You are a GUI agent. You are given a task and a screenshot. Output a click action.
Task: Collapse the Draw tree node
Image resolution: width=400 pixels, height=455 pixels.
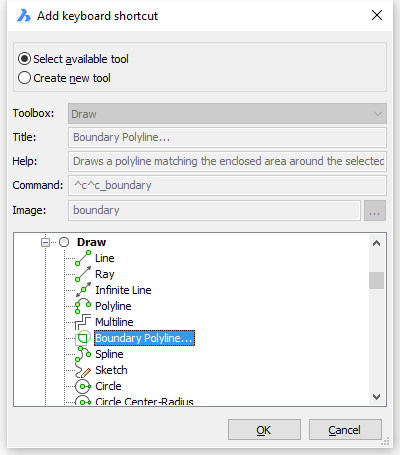coord(45,242)
